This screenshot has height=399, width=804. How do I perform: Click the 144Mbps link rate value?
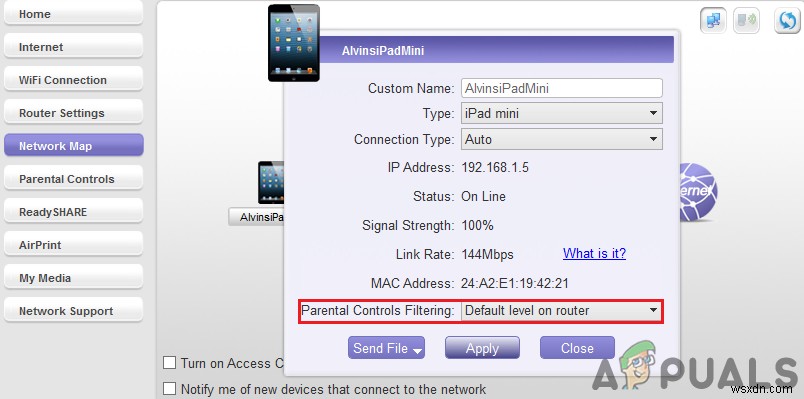click(x=487, y=254)
